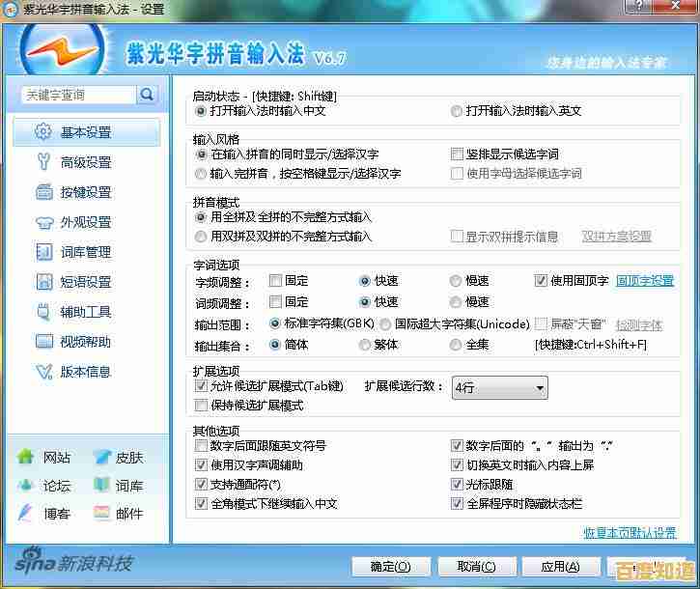Select 打开输入法时输入英文 radio button
Screen dimensions: 700x589
point(456,111)
